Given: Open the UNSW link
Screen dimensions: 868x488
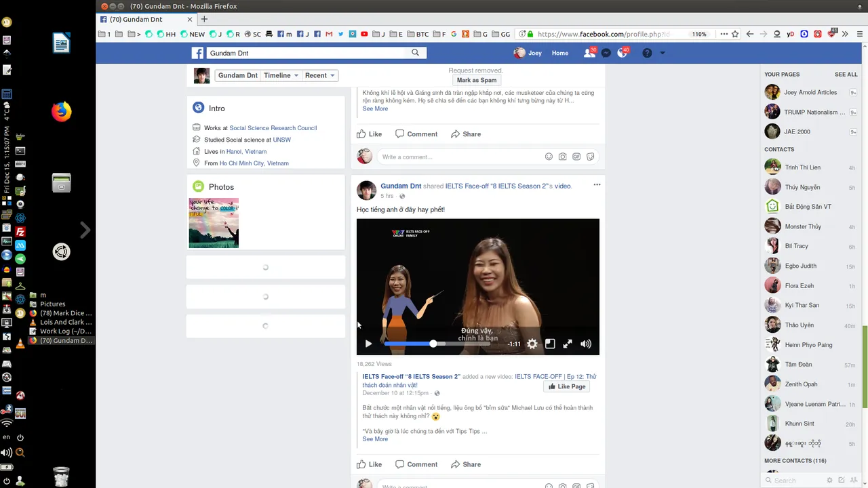Looking at the screenshot, I should click(281, 140).
